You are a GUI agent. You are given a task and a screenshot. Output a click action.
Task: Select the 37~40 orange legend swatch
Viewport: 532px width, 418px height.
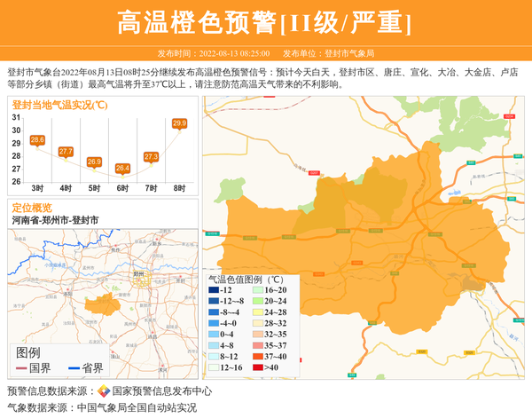pos(256,356)
